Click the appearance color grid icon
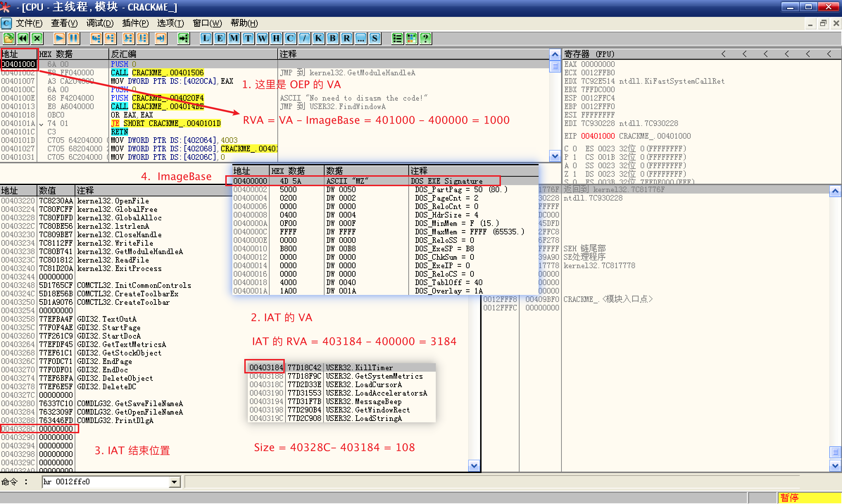The image size is (842, 504). [411, 38]
